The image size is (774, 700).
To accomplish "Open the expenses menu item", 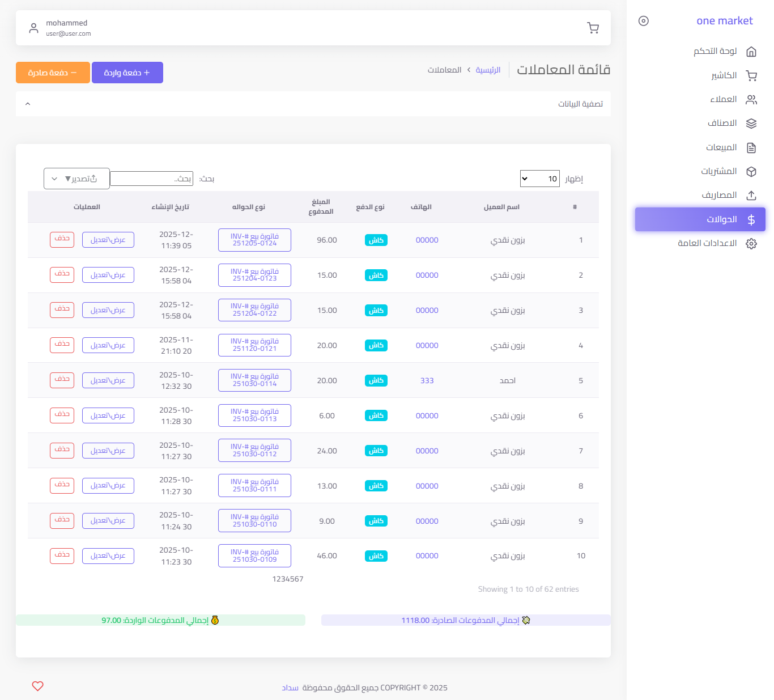I will [720, 196].
